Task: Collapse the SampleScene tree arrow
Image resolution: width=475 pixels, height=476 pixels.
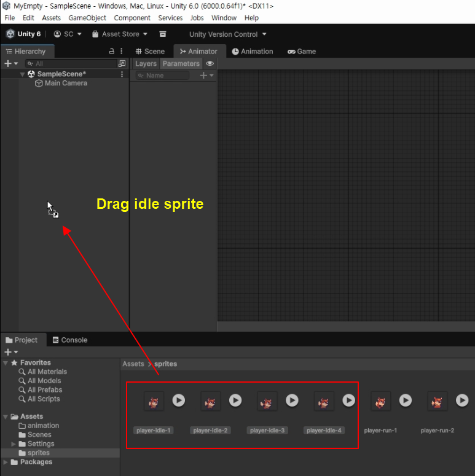Action: (23, 74)
